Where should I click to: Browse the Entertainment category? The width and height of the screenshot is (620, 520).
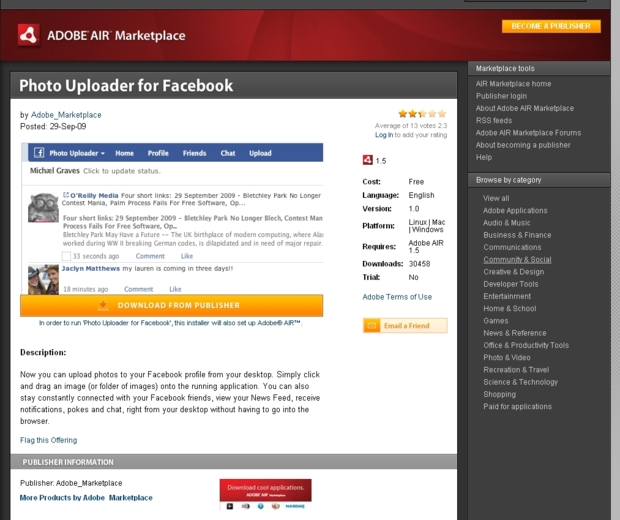pos(507,296)
